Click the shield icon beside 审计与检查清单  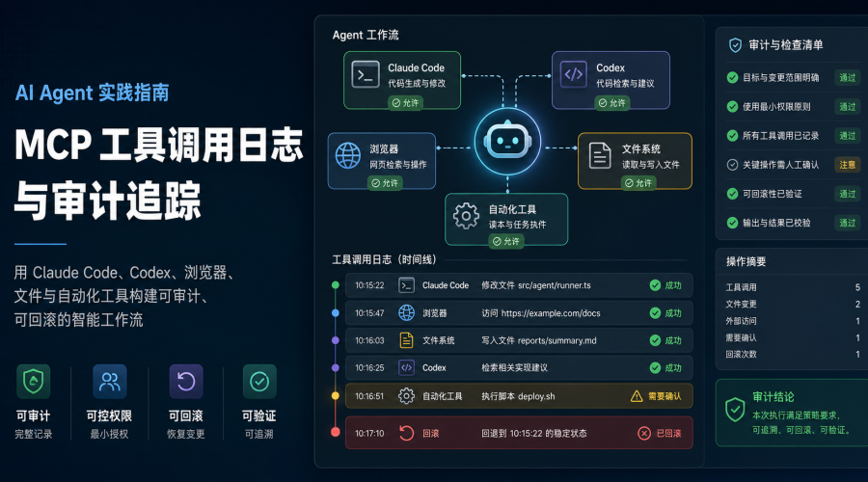click(x=735, y=45)
